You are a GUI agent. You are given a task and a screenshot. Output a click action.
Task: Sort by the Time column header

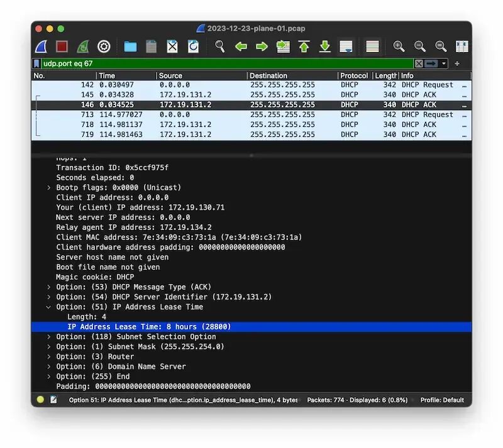pyautogui.click(x=126, y=75)
